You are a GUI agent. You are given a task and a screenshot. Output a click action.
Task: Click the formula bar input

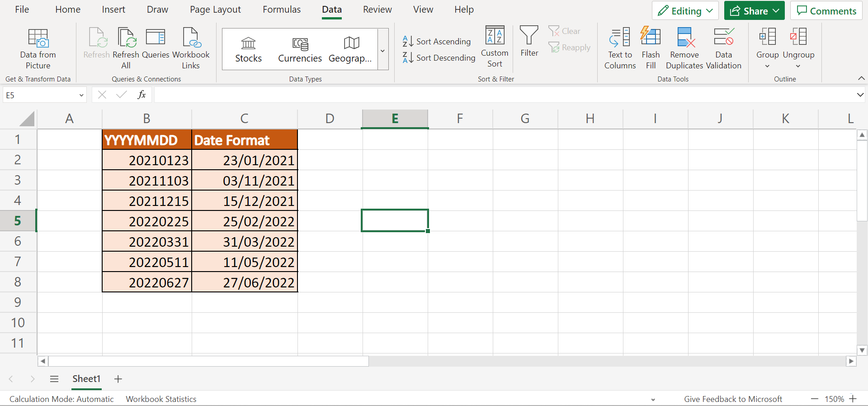(504, 95)
